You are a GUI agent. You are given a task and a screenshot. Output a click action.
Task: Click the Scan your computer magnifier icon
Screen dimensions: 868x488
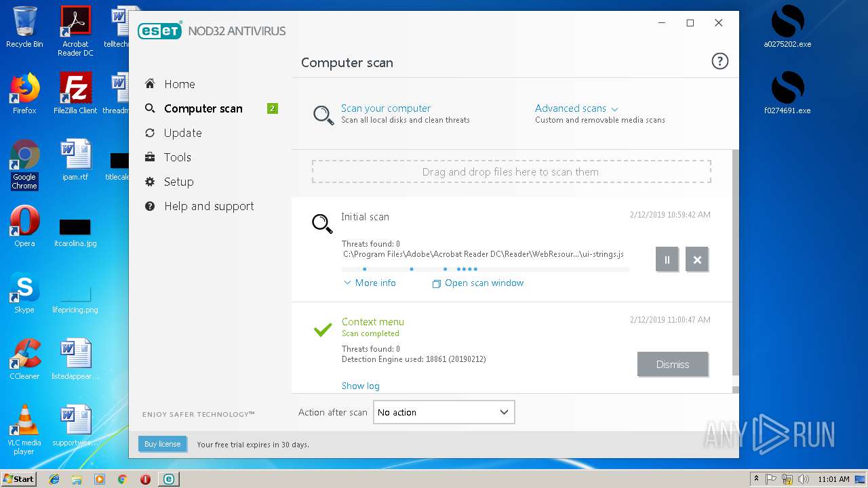[x=323, y=115]
